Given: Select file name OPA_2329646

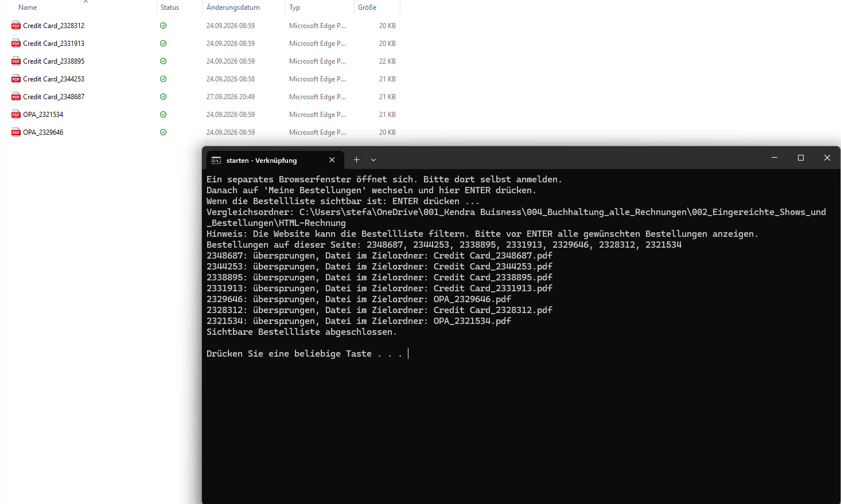Looking at the screenshot, I should [x=43, y=132].
